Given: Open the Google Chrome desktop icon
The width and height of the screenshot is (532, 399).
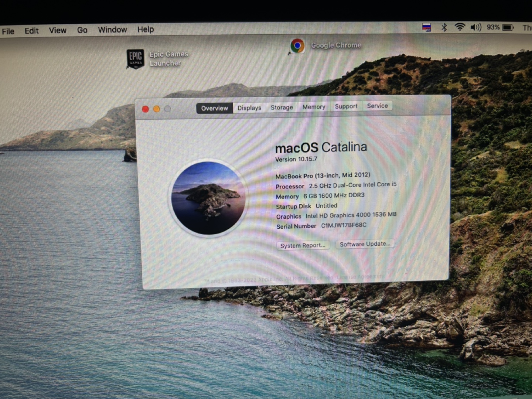Looking at the screenshot, I should tap(297, 46).
